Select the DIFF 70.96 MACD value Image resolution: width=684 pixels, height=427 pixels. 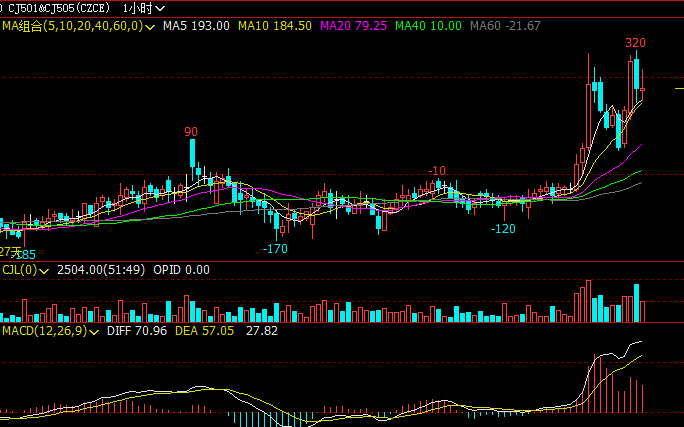click(x=137, y=329)
